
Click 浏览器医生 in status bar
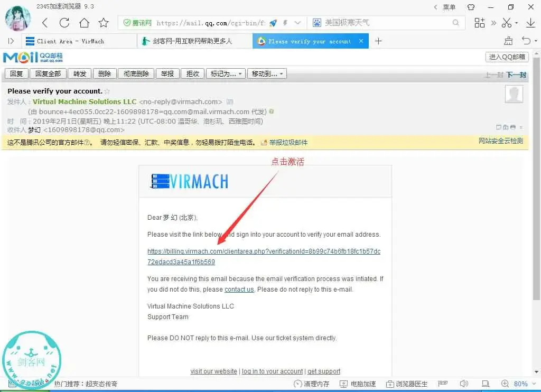tap(407, 384)
